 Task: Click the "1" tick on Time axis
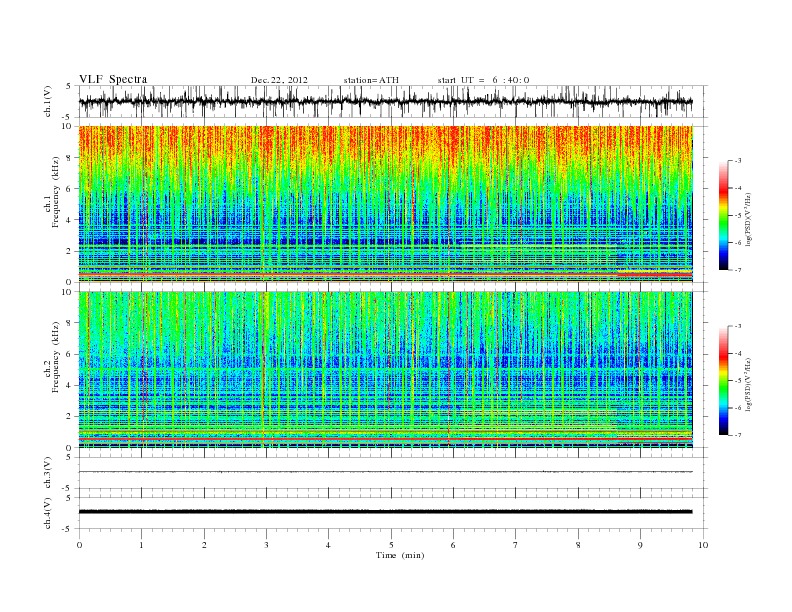[142, 545]
